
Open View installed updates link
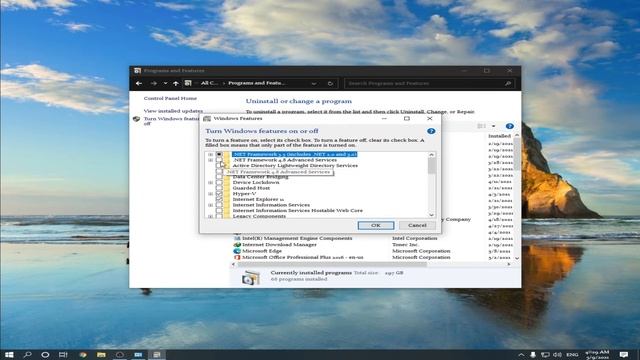tap(173, 111)
